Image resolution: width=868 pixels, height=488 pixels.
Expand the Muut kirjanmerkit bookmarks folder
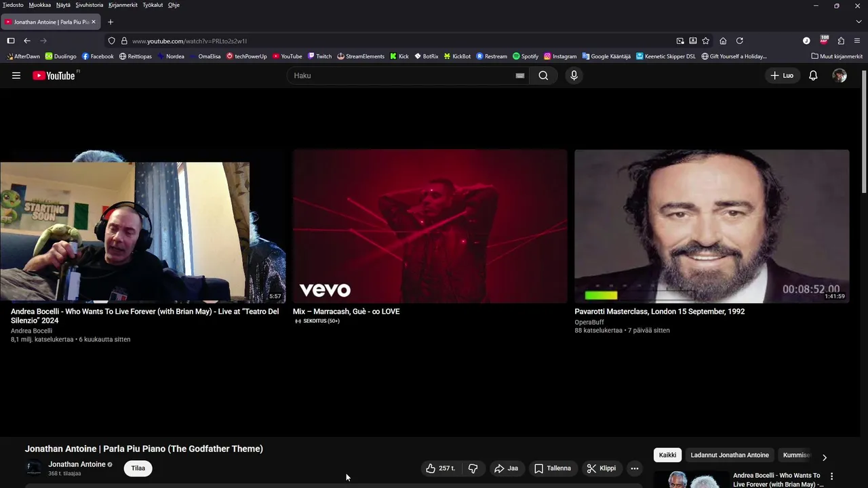(837, 56)
